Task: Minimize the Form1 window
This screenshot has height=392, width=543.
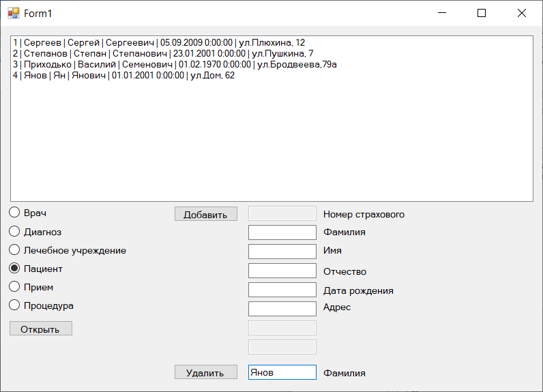Action: click(442, 13)
